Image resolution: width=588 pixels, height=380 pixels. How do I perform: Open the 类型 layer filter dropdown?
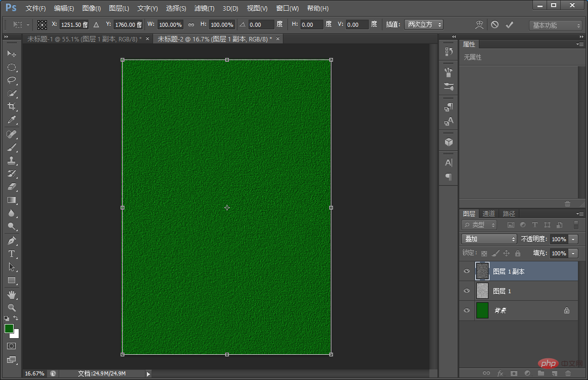(479, 225)
